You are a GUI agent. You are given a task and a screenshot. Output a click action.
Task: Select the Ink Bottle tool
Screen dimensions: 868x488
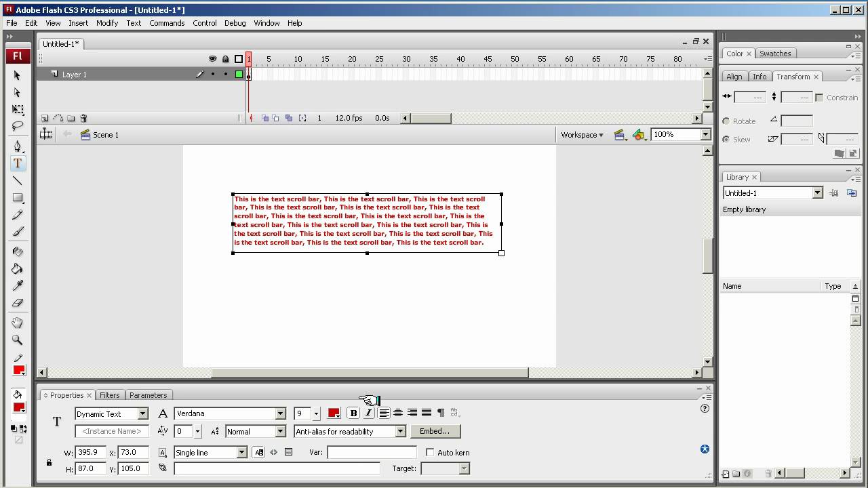(x=18, y=252)
